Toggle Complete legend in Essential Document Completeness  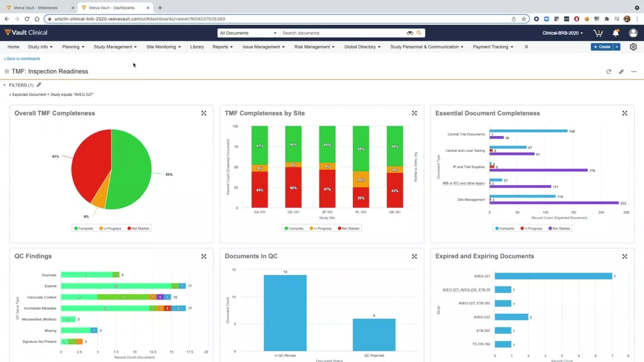coord(504,228)
